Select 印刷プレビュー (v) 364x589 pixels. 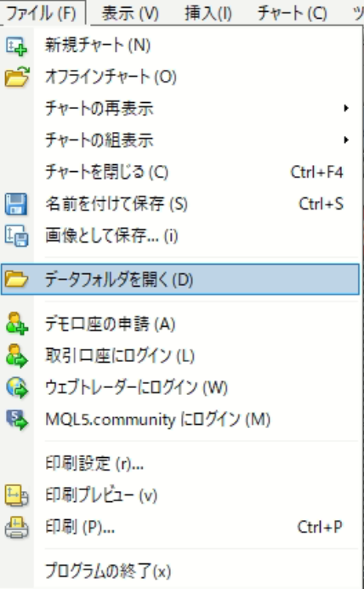pos(101,495)
